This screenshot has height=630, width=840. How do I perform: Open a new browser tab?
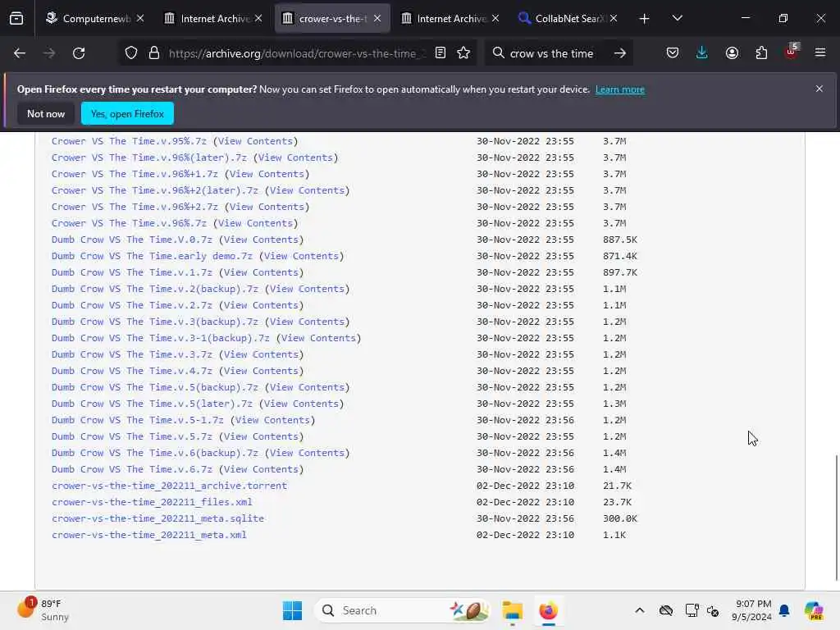645,19
